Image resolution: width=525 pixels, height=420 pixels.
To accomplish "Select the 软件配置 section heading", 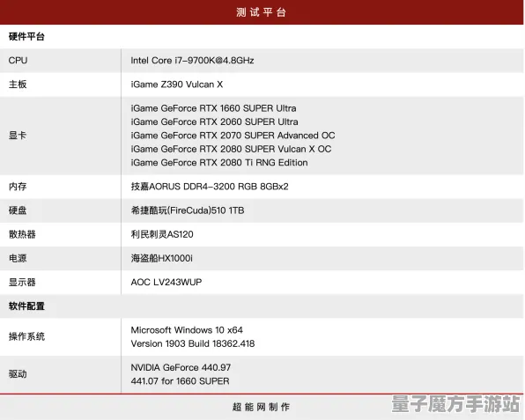I will tap(26, 306).
